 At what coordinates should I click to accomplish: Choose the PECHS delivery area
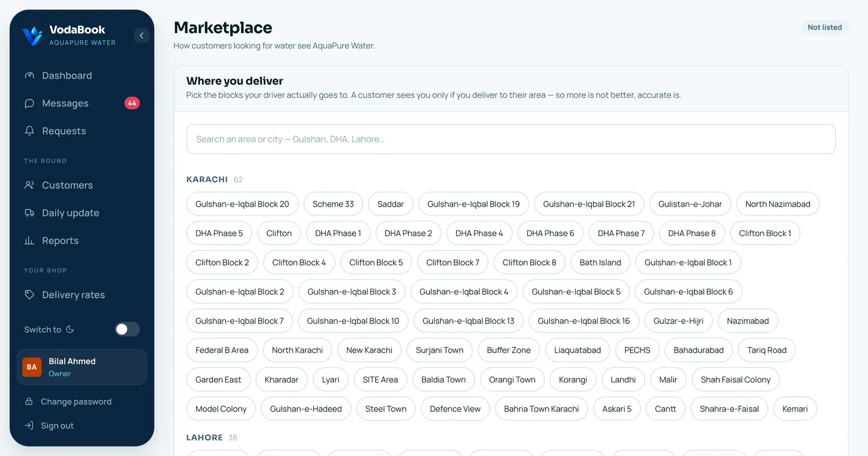tap(637, 350)
